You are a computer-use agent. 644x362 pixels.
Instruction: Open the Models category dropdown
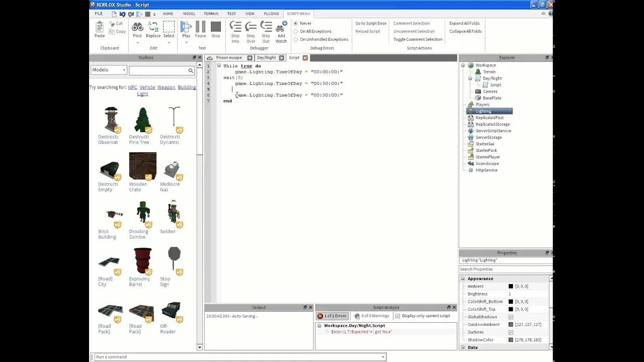109,70
